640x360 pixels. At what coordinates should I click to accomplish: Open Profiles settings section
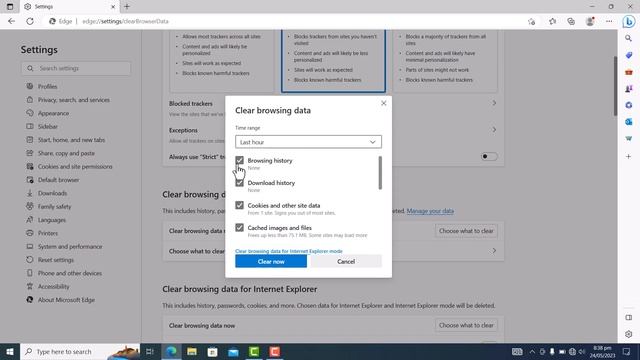(47, 87)
